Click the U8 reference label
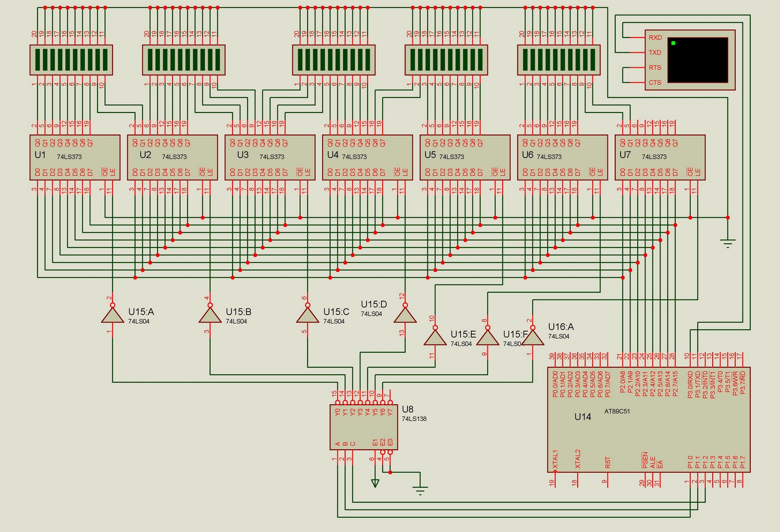Viewport: 780px width, 532px height. pyautogui.click(x=408, y=409)
